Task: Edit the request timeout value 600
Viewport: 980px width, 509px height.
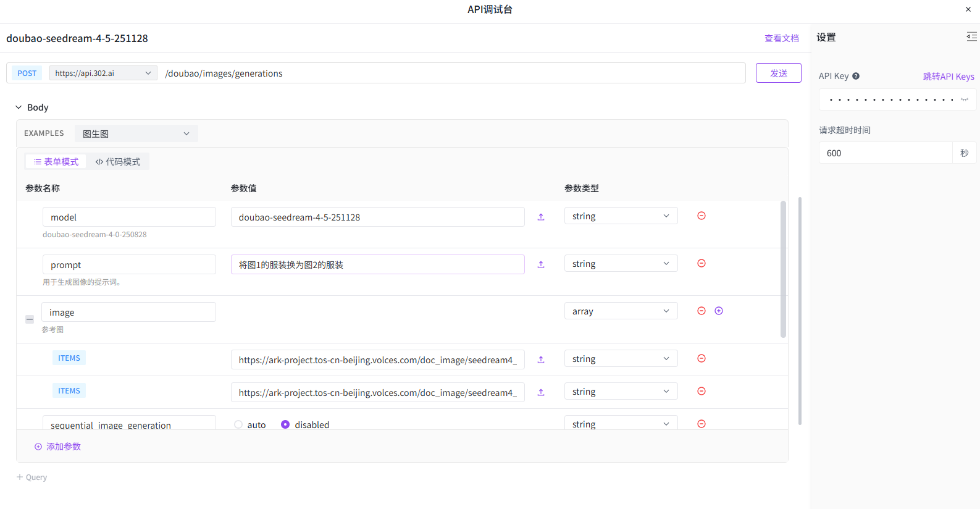Action: tap(886, 153)
